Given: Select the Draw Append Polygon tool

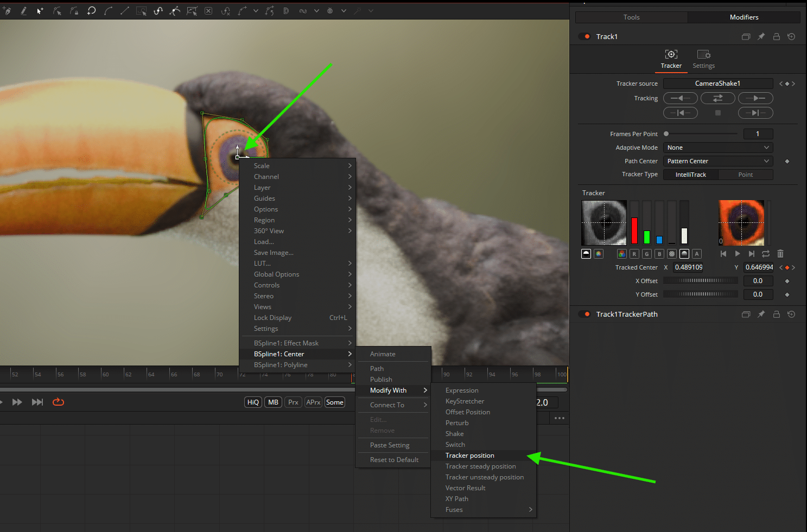Looking at the screenshot, I should (x=23, y=11).
